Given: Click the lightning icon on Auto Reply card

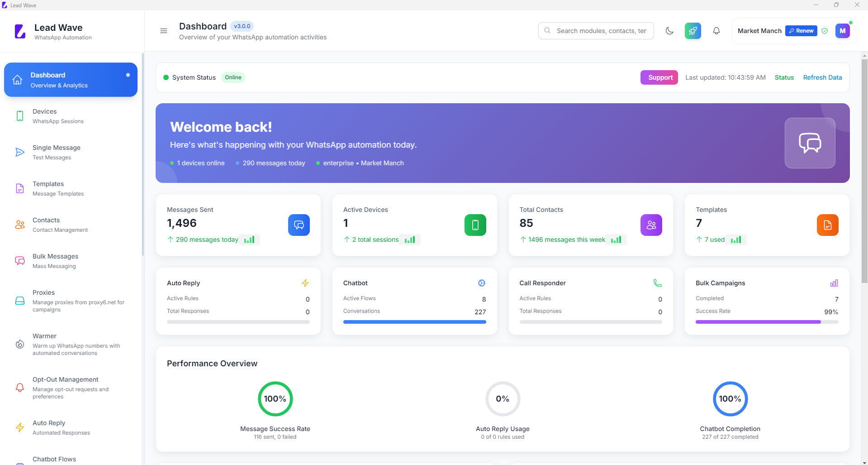Looking at the screenshot, I should 305,283.
